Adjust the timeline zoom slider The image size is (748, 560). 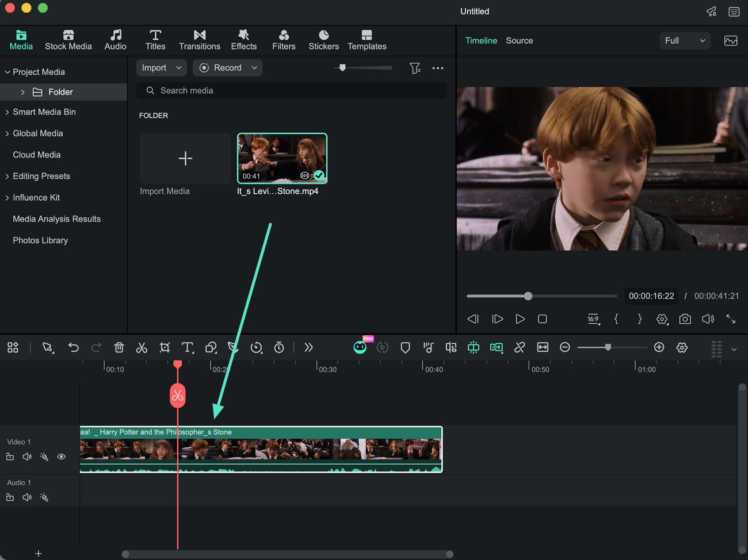pos(612,347)
